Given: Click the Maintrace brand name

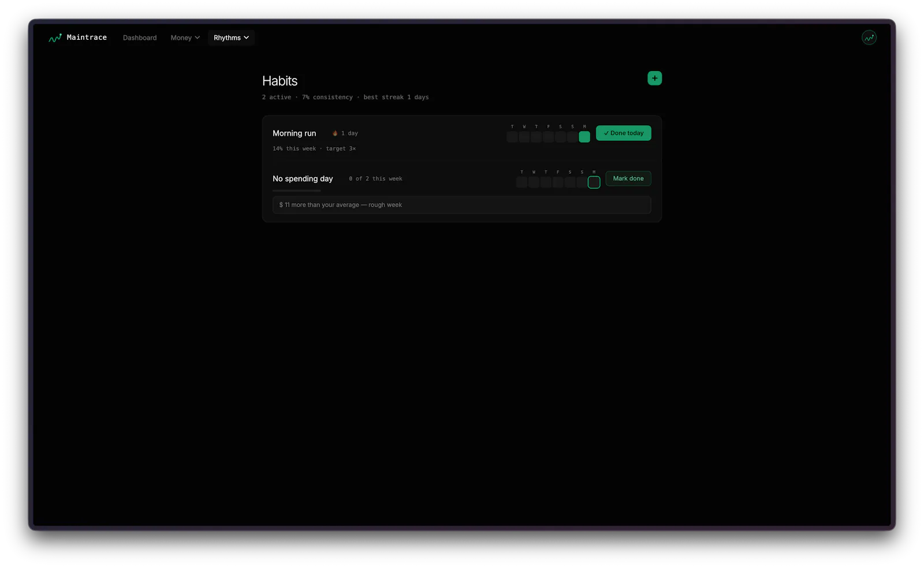Looking at the screenshot, I should click(x=87, y=38).
